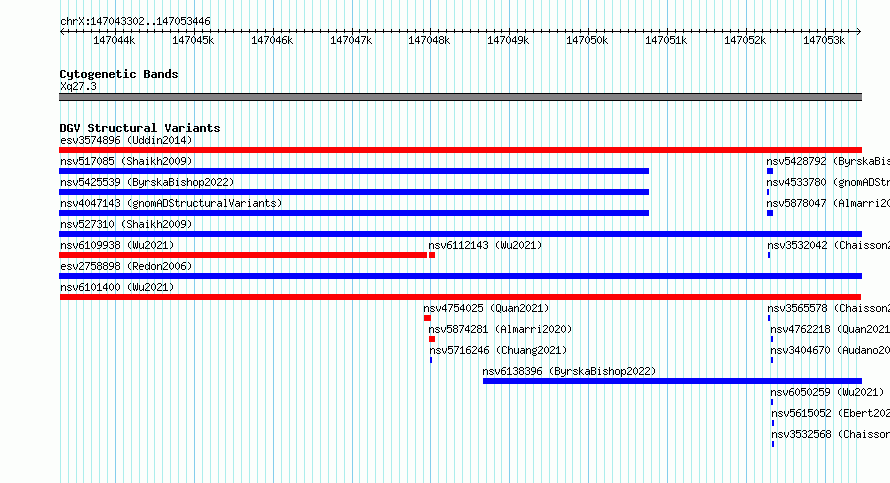Open nsv5716246 (Chuang2021) variant label
The width and height of the screenshot is (890, 483).
pyautogui.click(x=498, y=350)
